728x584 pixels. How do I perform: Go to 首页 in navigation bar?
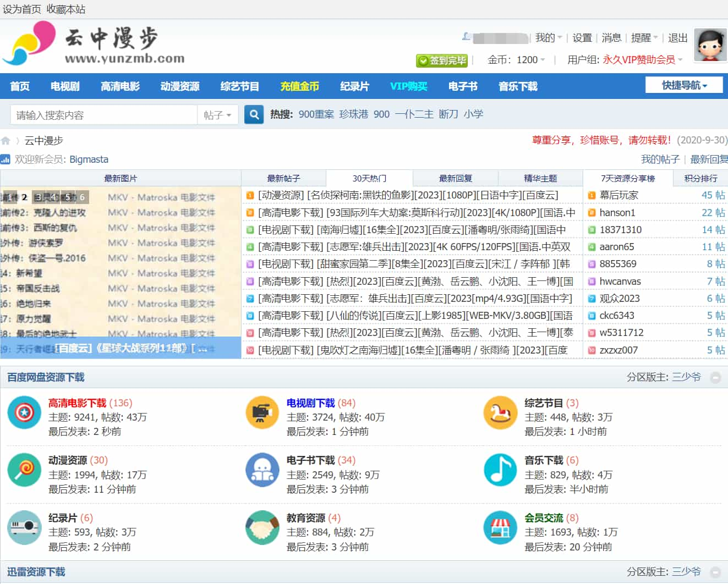tap(20, 86)
